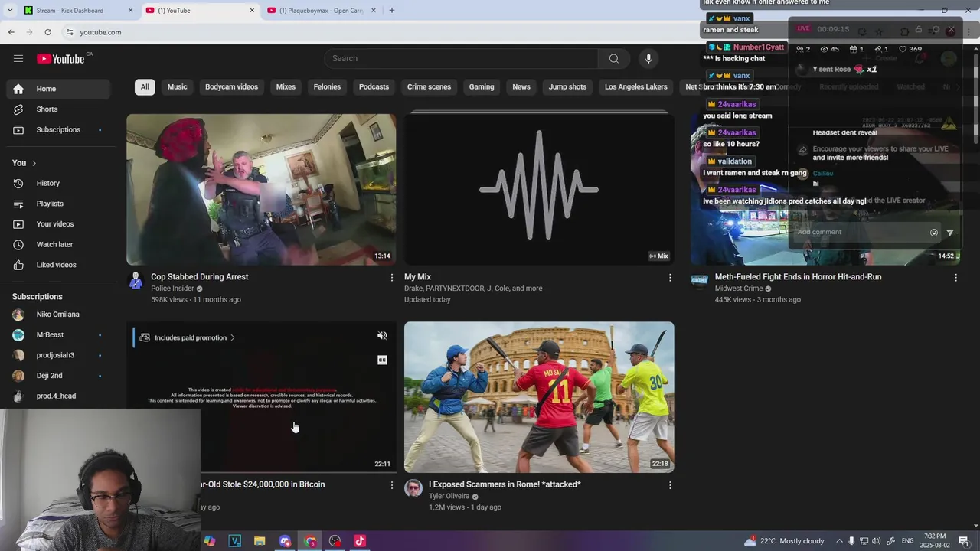Open Shorts in the sidebar
980x551 pixels.
(58, 109)
